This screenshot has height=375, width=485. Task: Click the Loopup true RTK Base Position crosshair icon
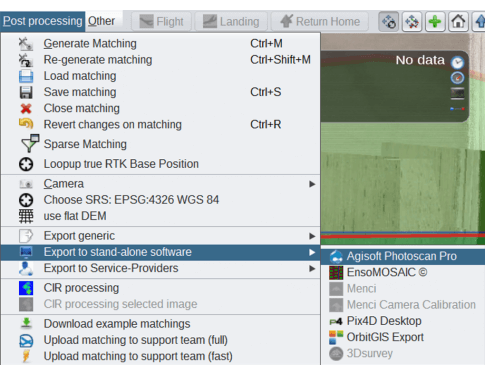(26, 164)
